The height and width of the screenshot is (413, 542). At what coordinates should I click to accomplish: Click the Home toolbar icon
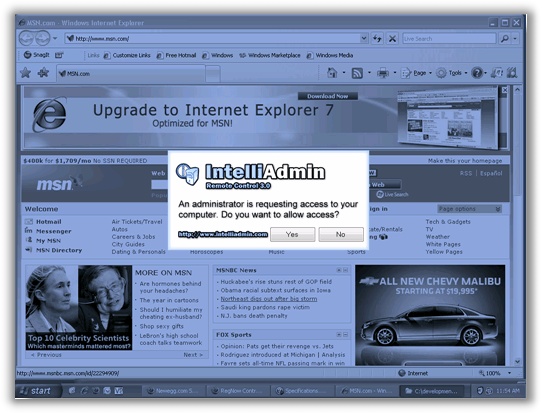click(332, 73)
